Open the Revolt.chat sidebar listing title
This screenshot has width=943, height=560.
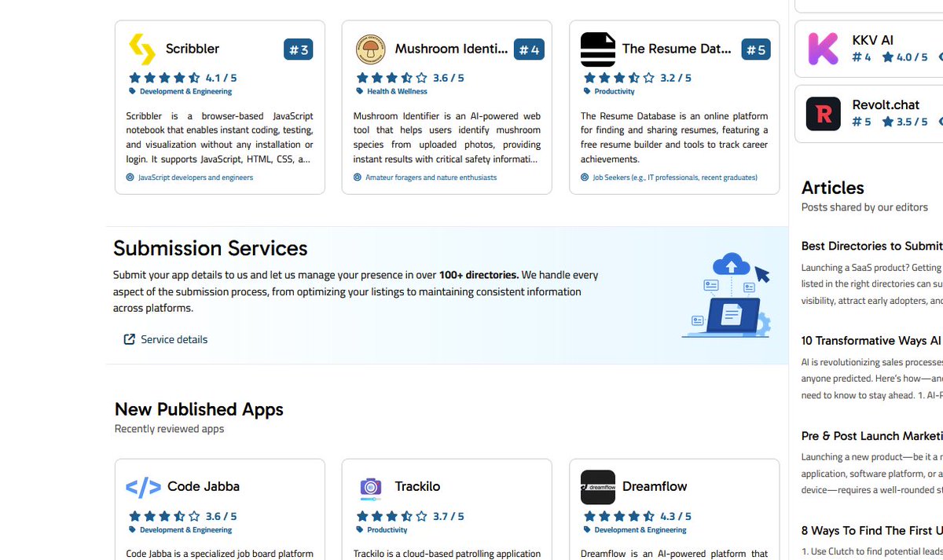tap(886, 104)
